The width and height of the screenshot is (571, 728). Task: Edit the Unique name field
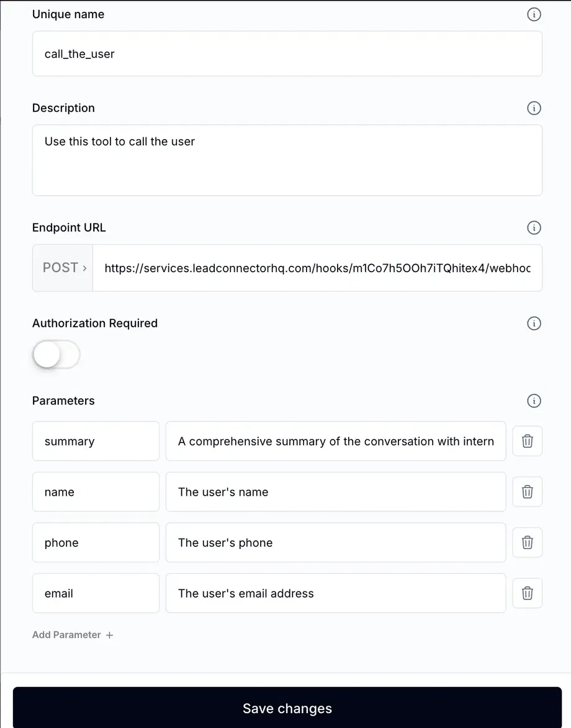coord(287,54)
